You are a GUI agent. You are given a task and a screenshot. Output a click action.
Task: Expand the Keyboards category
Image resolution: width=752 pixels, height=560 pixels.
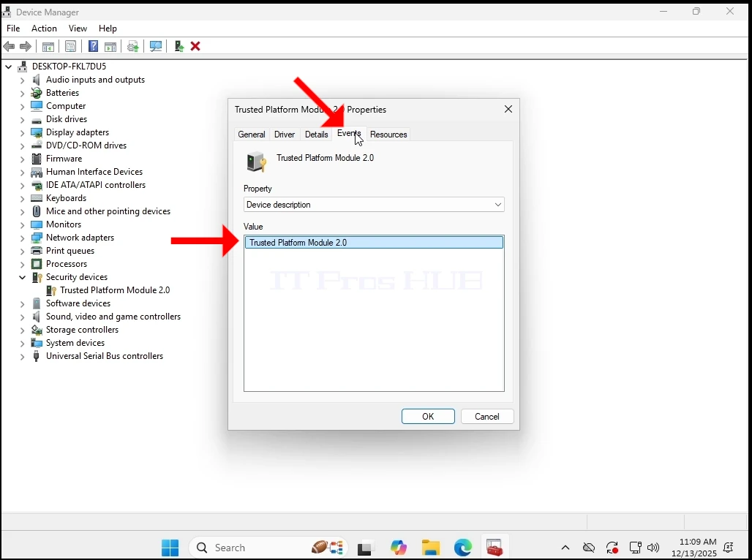point(22,199)
